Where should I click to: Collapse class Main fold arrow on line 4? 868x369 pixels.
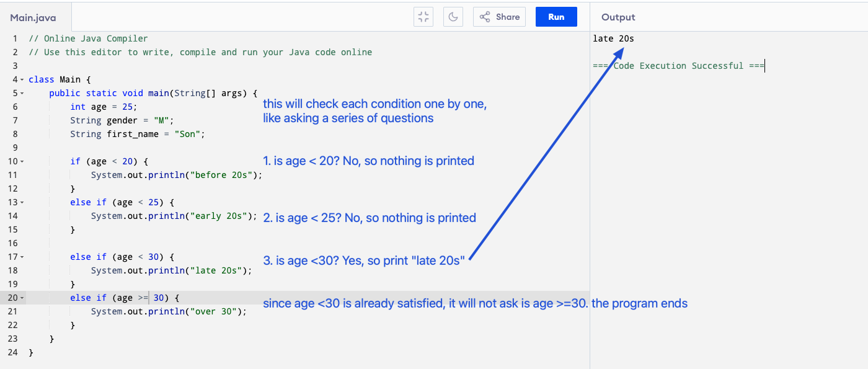pyautogui.click(x=22, y=80)
